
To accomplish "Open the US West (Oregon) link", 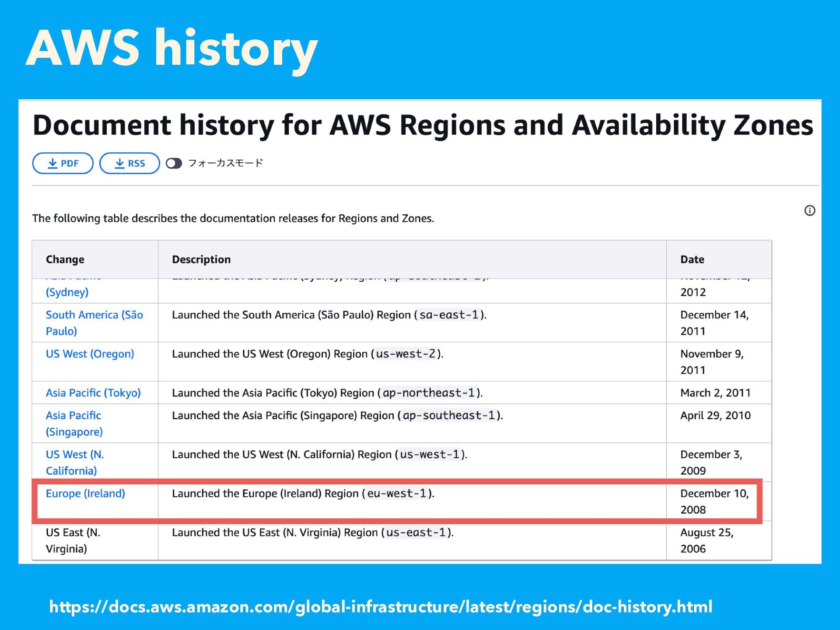I will (90, 353).
